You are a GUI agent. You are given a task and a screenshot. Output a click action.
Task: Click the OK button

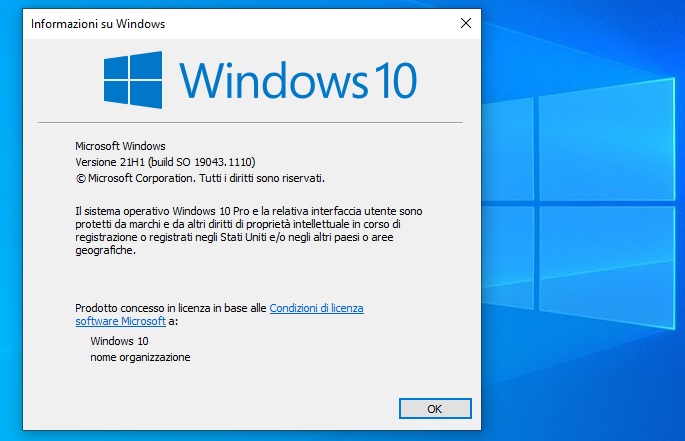[435, 409]
